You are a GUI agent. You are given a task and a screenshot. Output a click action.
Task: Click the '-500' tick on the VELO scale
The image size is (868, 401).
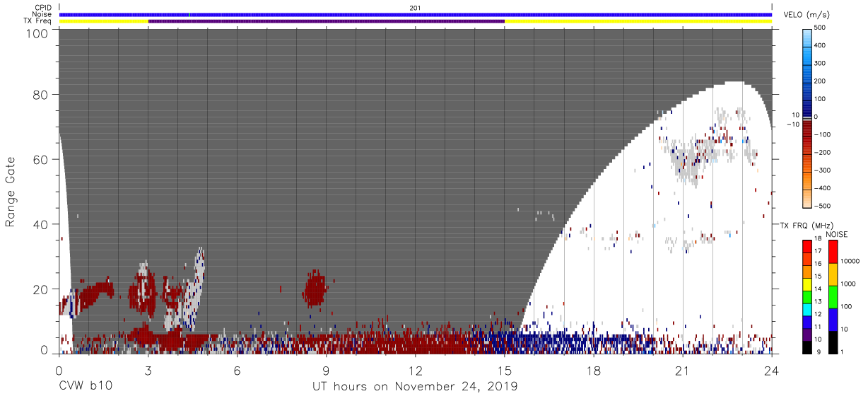(822, 206)
